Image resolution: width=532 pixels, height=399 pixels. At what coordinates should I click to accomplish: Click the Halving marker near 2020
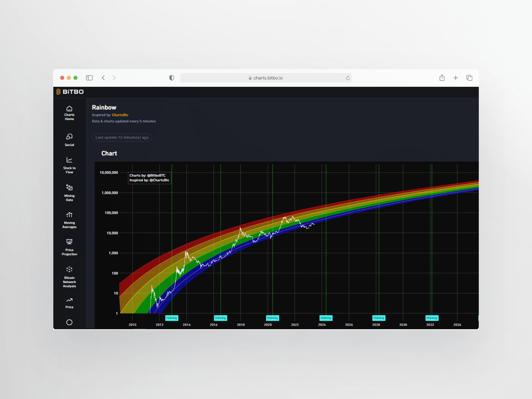click(272, 318)
